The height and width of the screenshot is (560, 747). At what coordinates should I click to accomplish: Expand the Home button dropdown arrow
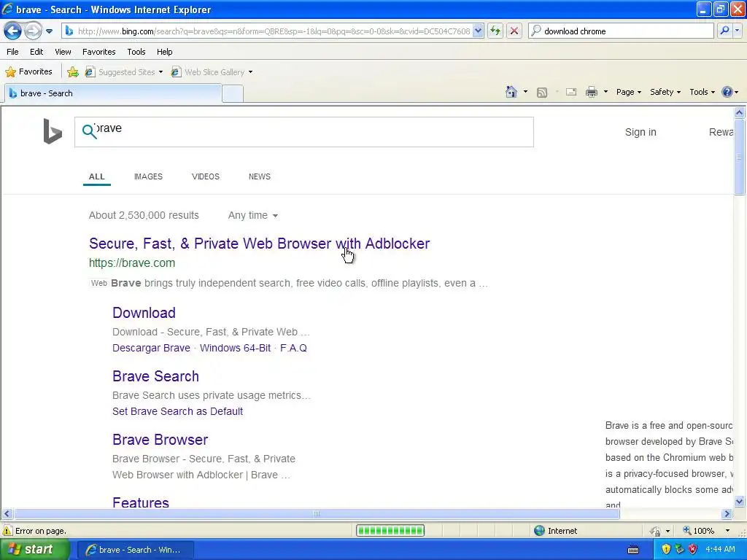click(525, 92)
